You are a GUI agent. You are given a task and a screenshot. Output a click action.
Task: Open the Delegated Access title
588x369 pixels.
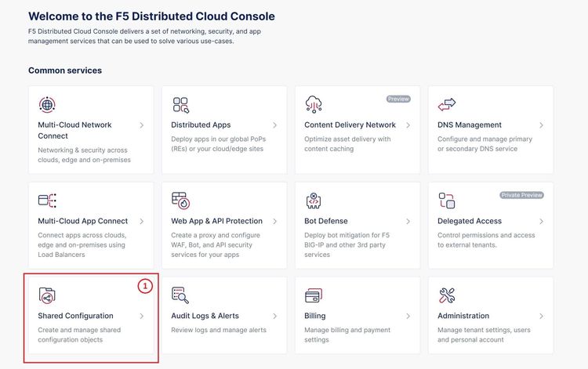[x=470, y=221]
